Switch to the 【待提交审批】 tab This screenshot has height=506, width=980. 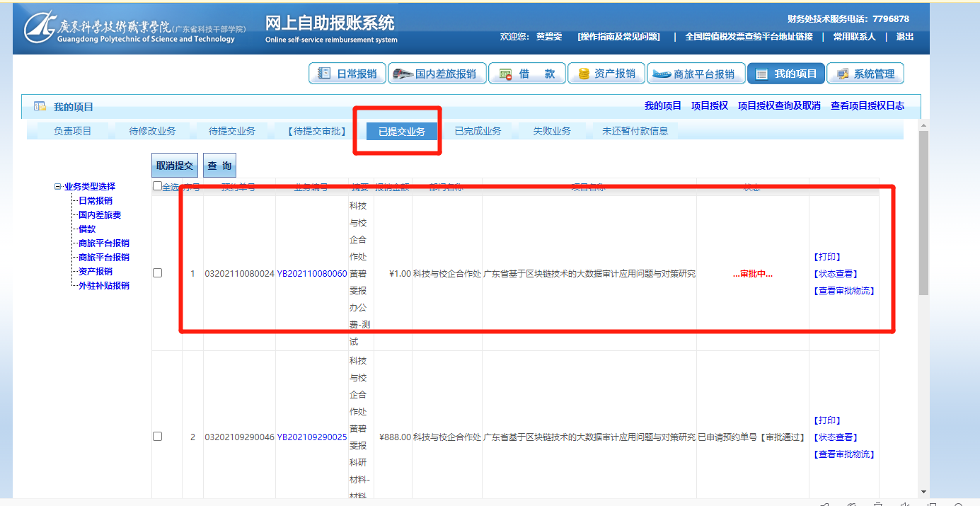[317, 131]
